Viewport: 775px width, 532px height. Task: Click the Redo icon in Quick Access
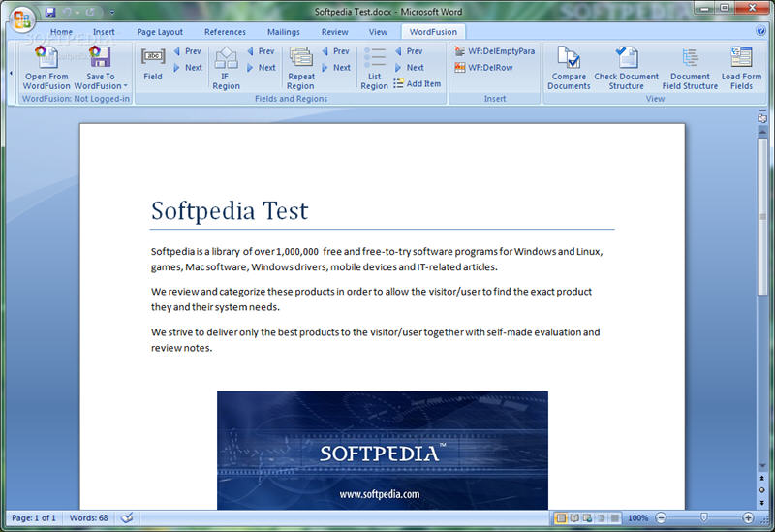89,12
